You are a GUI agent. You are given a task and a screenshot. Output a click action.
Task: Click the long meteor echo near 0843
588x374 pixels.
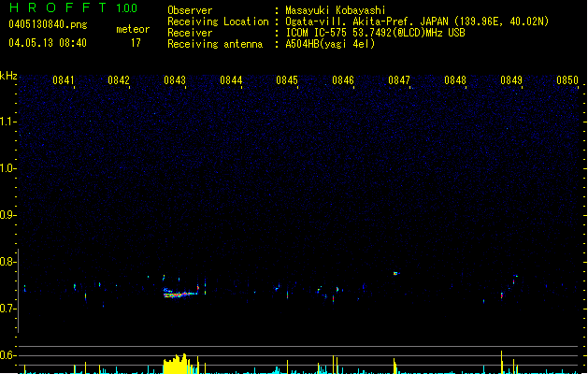(180, 294)
